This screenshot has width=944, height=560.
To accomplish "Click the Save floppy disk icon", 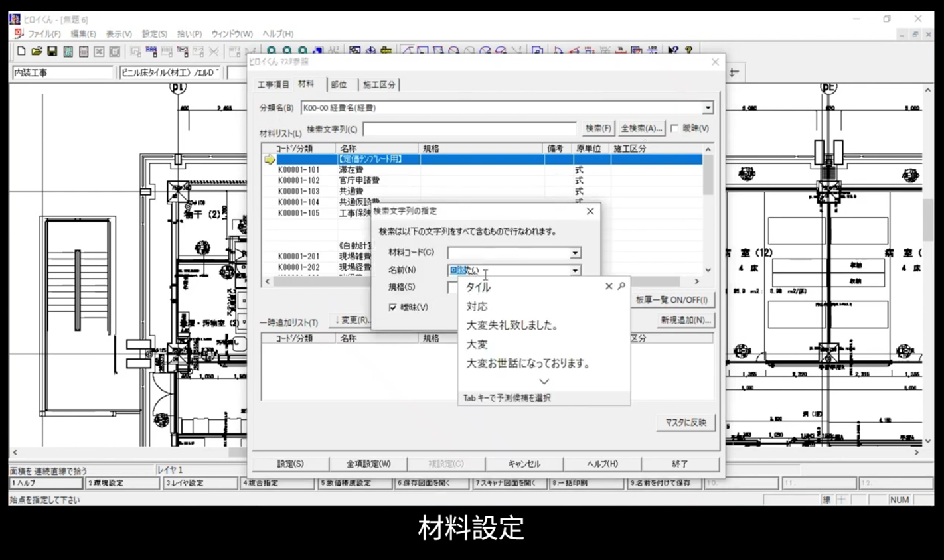I will coord(52,51).
